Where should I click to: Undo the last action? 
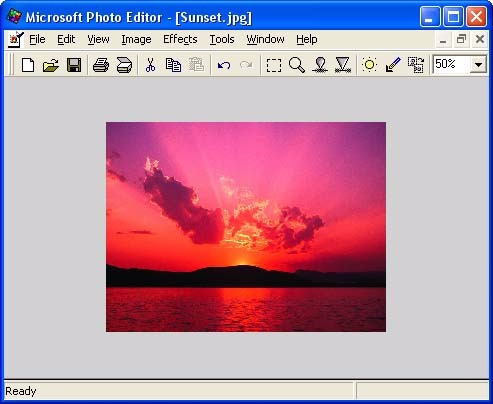224,65
